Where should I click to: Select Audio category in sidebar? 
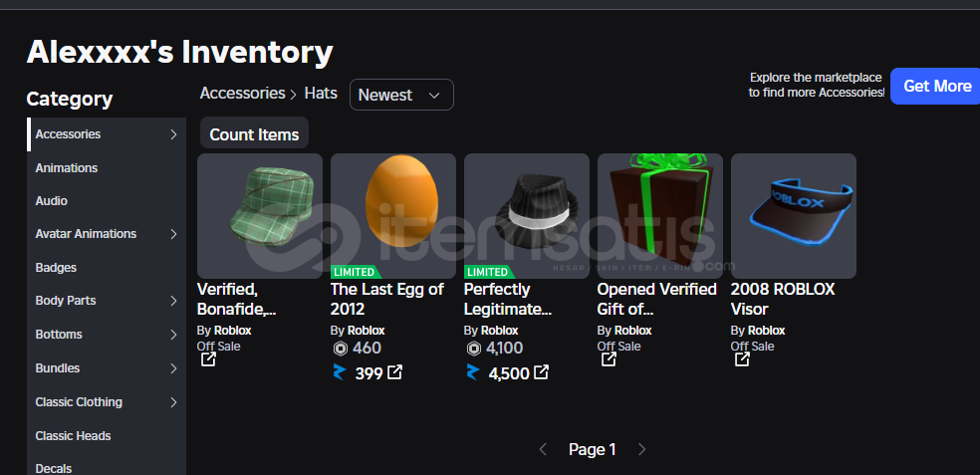52,201
